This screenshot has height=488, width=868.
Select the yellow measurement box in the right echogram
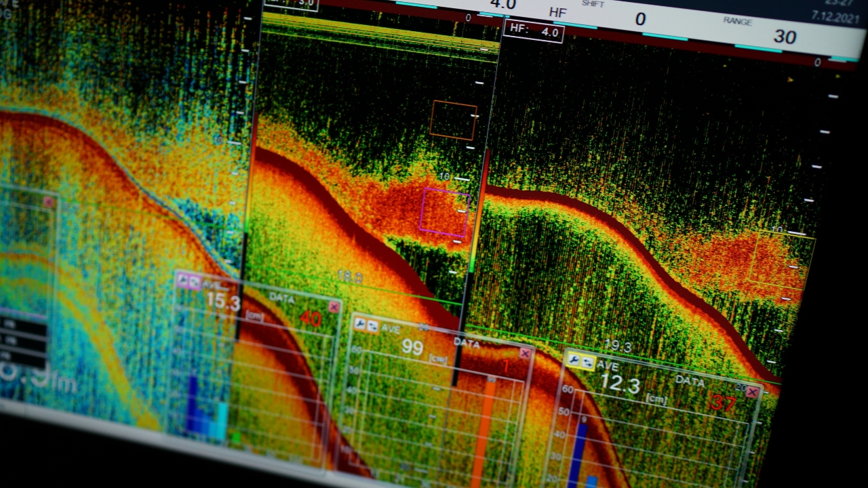(780, 259)
